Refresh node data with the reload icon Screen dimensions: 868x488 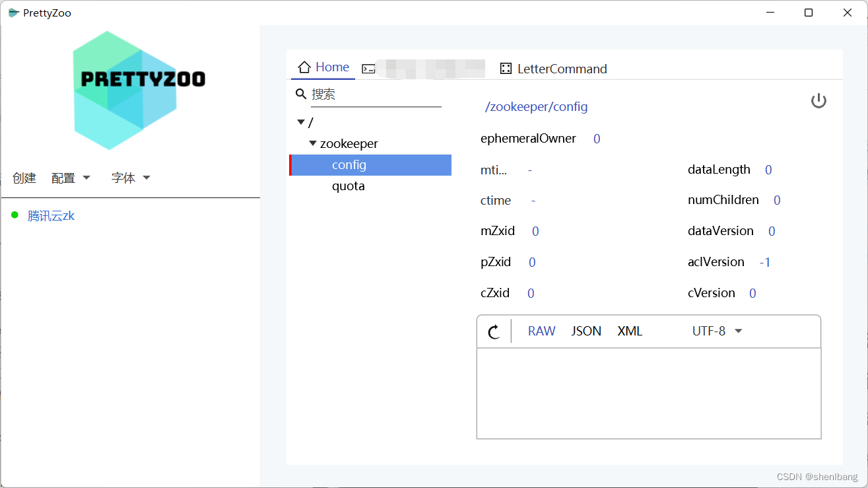coord(494,331)
